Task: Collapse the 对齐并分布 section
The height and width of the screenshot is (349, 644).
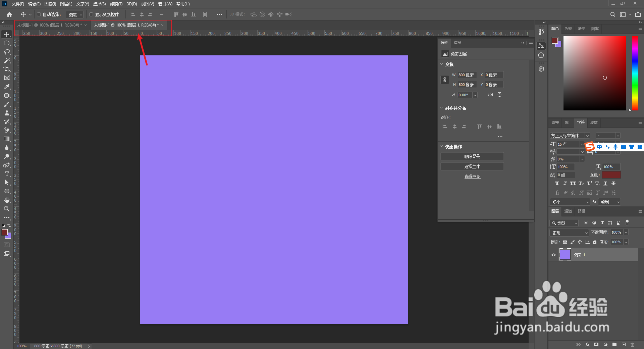Action: pos(442,108)
